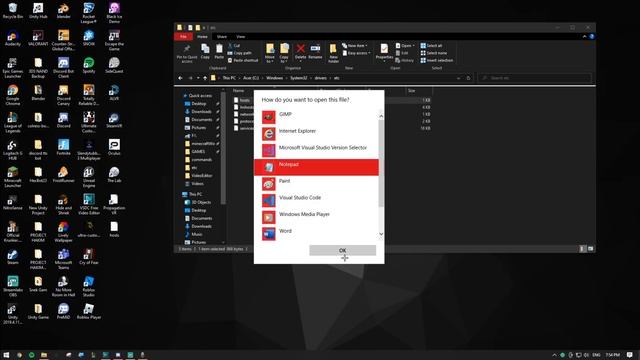The width and height of the screenshot is (640, 360).
Task: Click Invert selection in the ribbon
Action: point(437,60)
